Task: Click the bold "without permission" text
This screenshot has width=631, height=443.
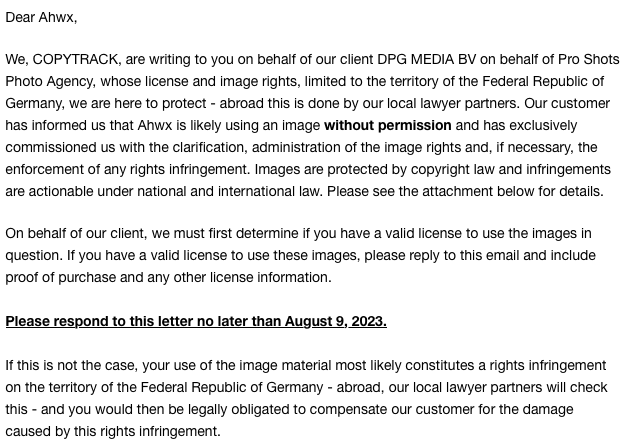Action: [387, 125]
